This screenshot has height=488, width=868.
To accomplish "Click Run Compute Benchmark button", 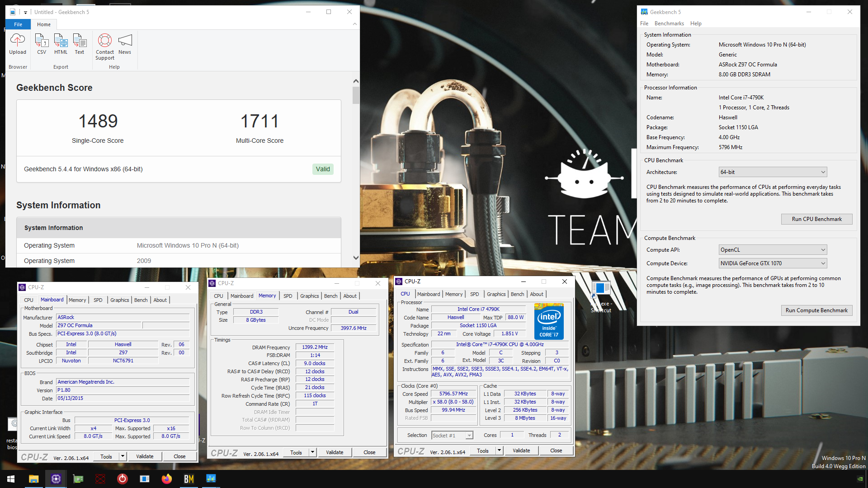I will pos(816,310).
